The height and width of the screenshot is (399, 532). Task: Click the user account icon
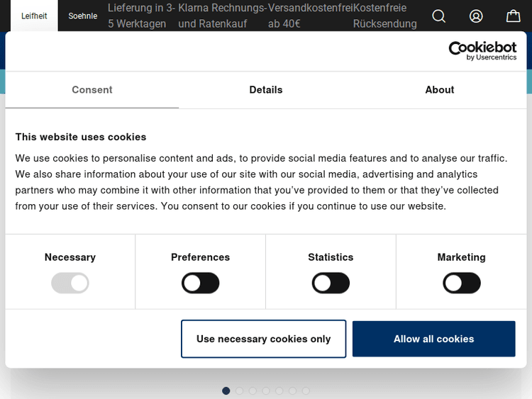pos(476,16)
